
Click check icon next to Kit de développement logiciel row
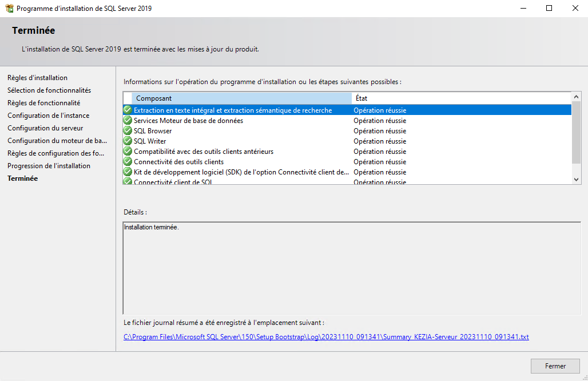click(128, 172)
